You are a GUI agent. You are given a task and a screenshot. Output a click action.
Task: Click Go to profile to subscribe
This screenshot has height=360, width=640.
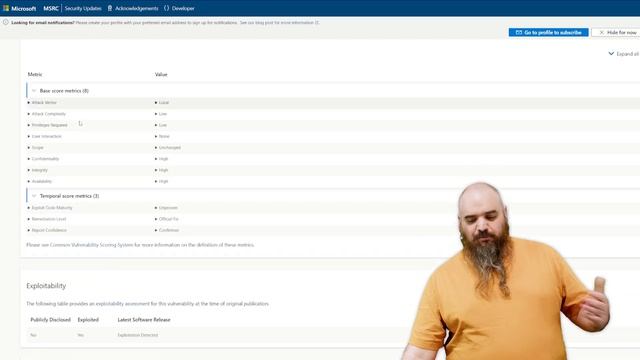click(548, 32)
